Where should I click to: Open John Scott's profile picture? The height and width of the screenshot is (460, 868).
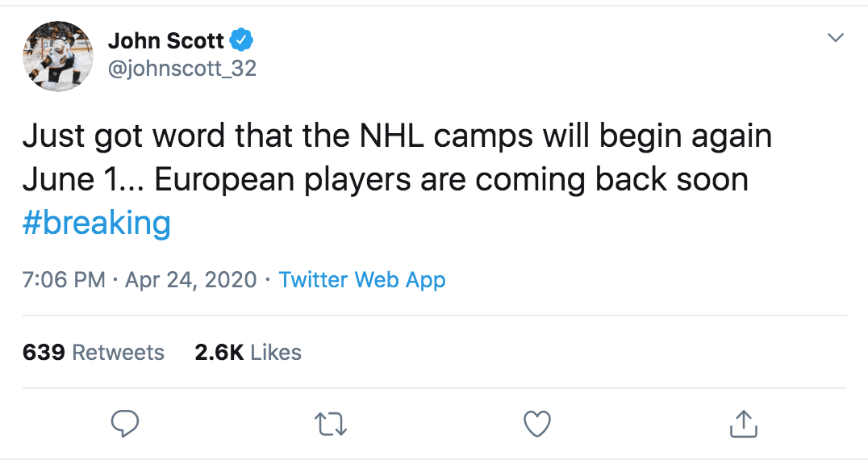(x=58, y=55)
